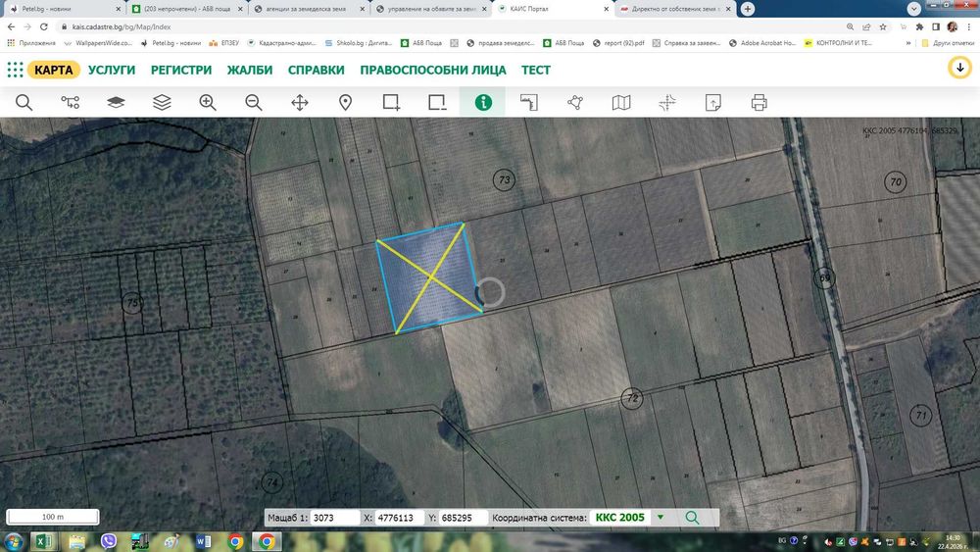
Task: Click the Y coordinate input field
Action: [464, 518]
